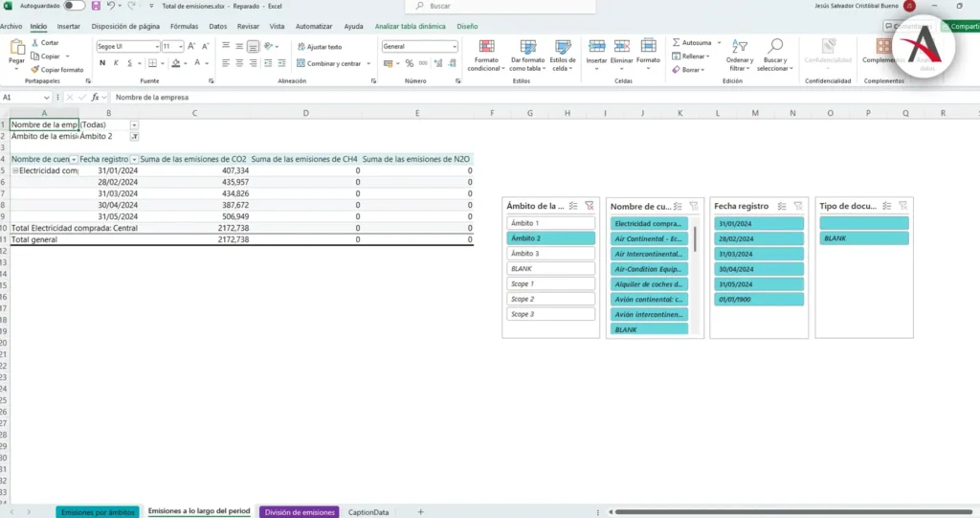Toggle the 31/03/2024 date slicer item

pyautogui.click(x=759, y=254)
